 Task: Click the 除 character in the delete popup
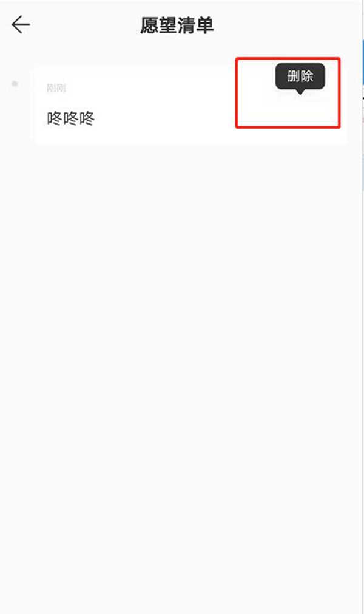pos(307,77)
